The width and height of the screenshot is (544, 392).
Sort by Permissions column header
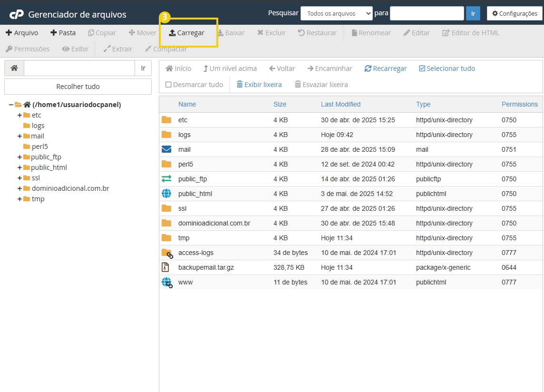click(x=519, y=104)
